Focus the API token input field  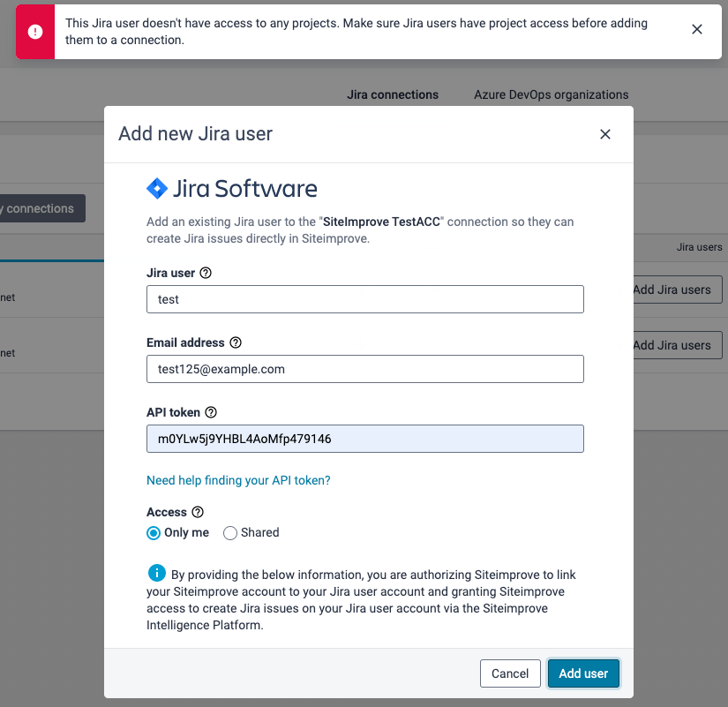(365, 439)
